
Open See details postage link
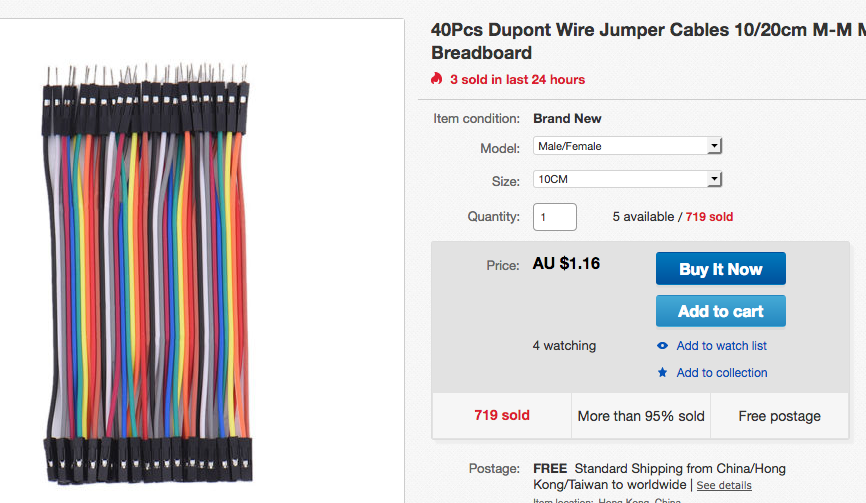point(724,485)
